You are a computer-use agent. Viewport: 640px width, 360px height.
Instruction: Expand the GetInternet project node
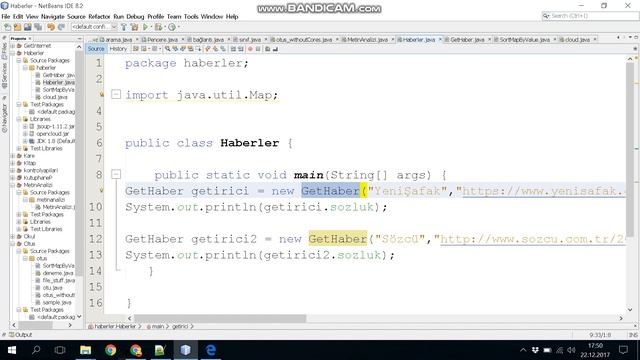pyautogui.click(x=13, y=46)
